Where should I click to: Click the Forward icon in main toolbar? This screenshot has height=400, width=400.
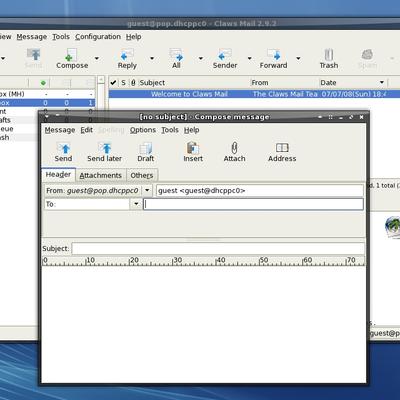273,55
